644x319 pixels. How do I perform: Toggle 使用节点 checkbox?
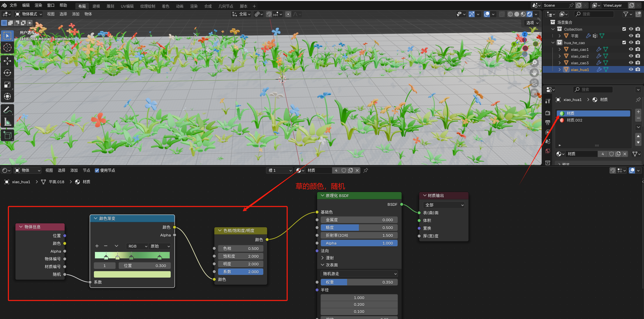[97, 170]
